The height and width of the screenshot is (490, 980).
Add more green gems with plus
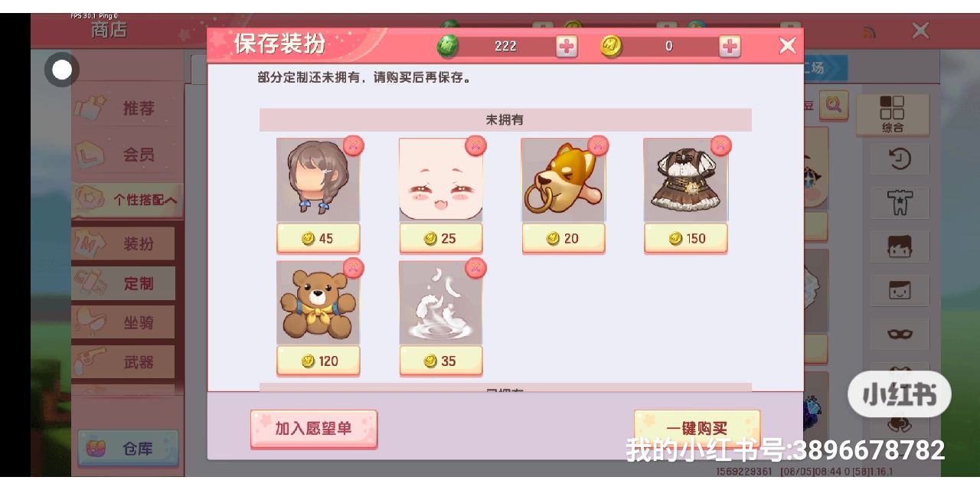pyautogui.click(x=567, y=47)
